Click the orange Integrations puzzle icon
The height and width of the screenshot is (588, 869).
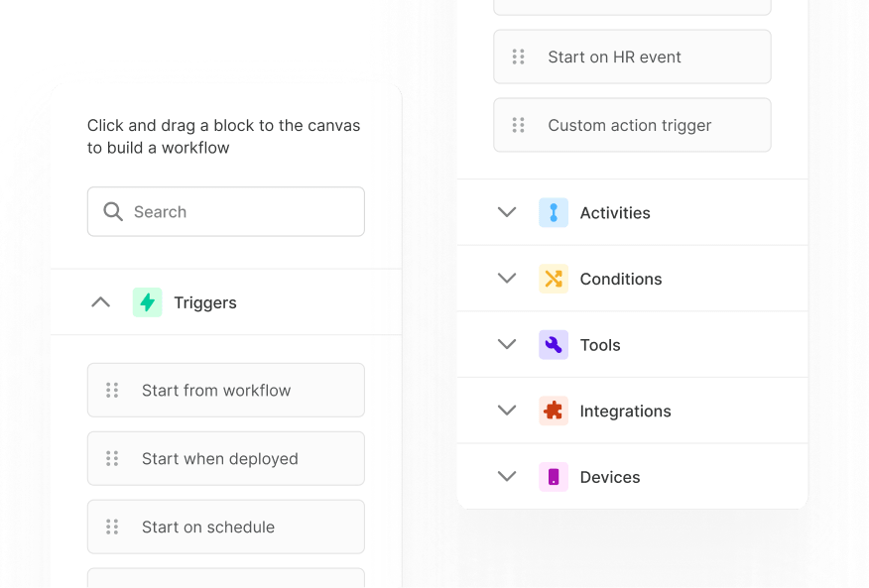pyautogui.click(x=554, y=411)
